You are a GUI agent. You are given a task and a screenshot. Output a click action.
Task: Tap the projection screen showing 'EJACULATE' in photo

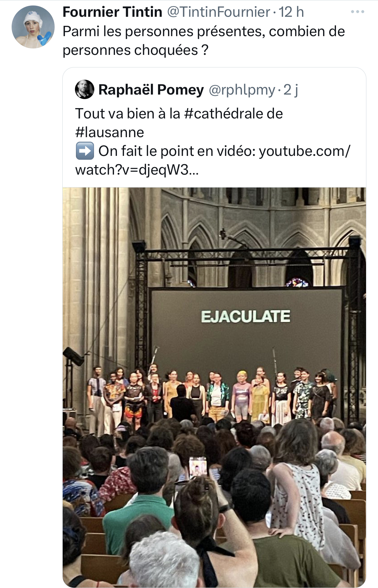click(246, 336)
